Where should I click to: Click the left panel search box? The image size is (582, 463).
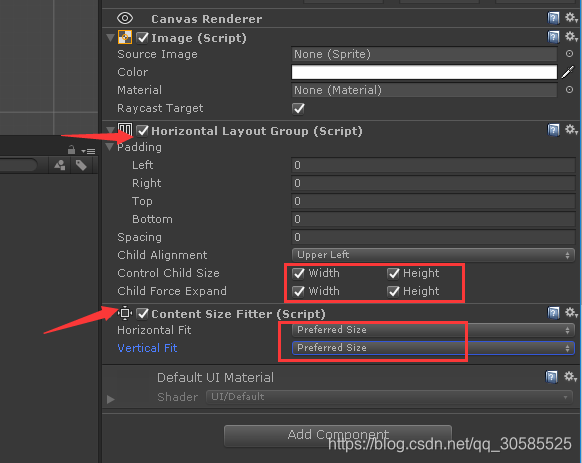18,165
